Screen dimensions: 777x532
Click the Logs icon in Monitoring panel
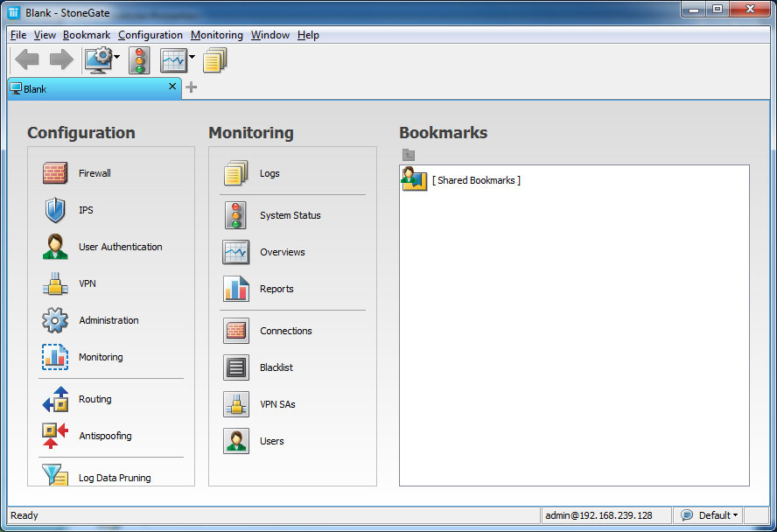pyautogui.click(x=236, y=173)
